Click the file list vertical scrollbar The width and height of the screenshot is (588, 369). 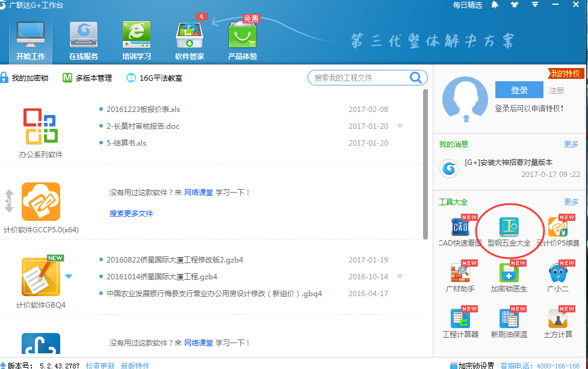point(426,164)
